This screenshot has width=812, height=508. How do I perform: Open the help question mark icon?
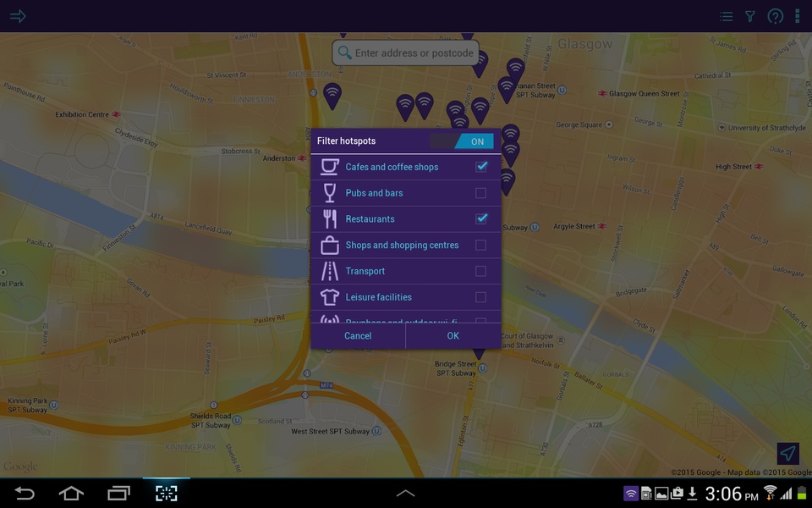pyautogui.click(x=776, y=17)
